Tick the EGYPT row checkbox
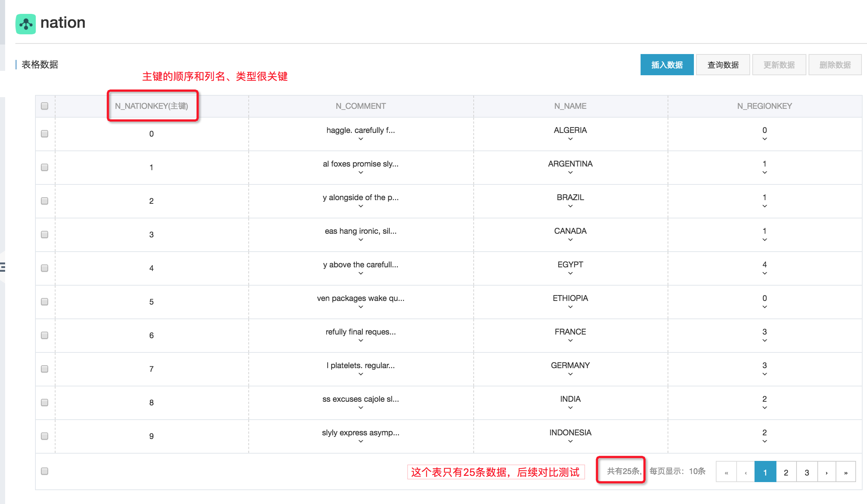The image size is (867, 504). 45,268
